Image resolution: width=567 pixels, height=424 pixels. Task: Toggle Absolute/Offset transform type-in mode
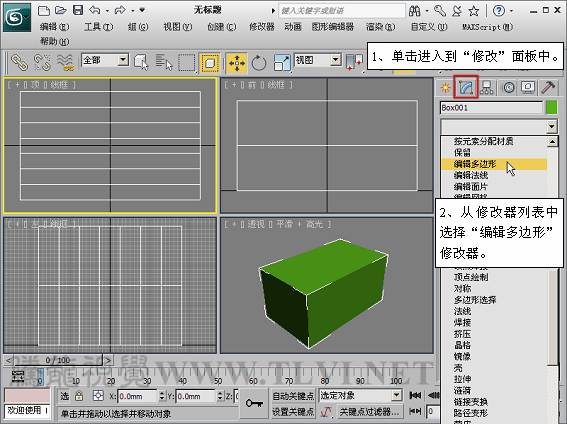pos(98,396)
